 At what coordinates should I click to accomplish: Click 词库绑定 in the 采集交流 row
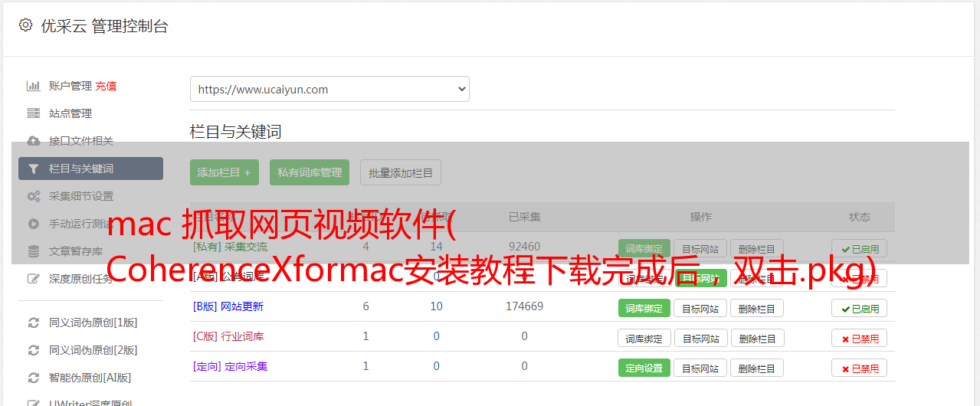(644, 248)
